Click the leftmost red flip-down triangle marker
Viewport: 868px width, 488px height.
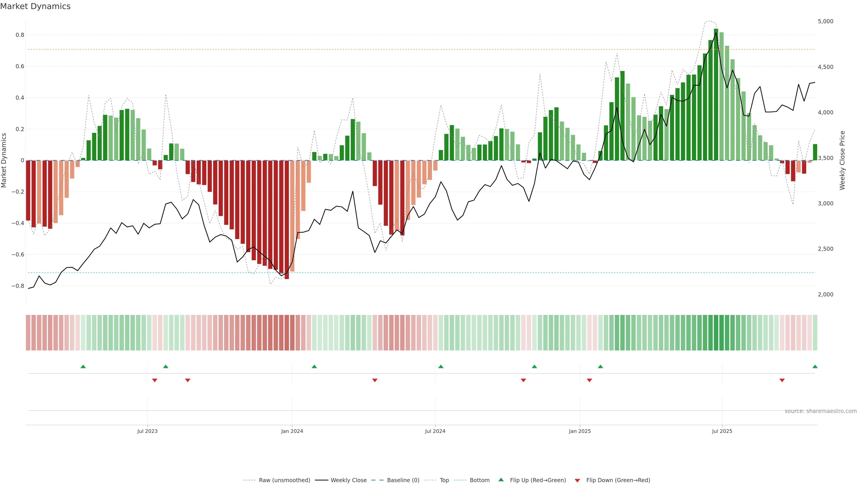click(155, 380)
